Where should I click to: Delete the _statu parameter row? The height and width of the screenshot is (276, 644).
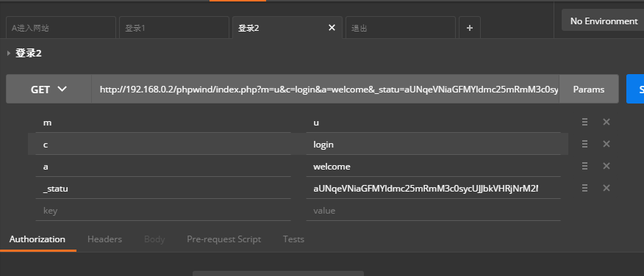click(x=607, y=188)
